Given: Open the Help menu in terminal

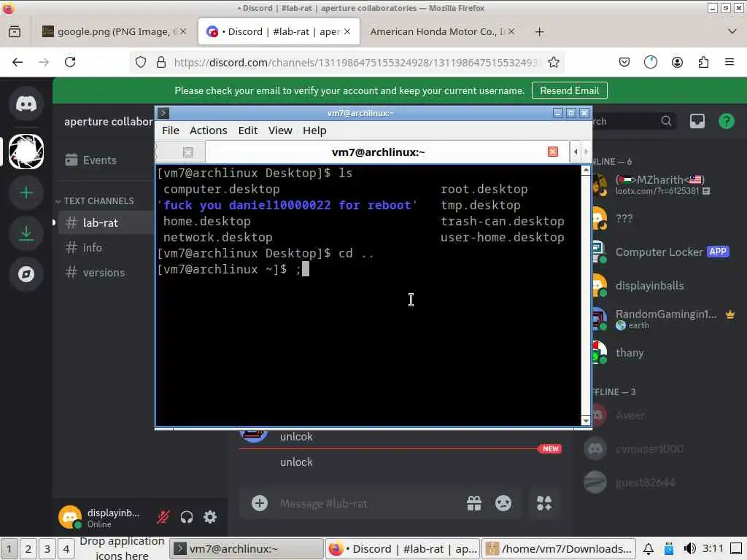Looking at the screenshot, I should pos(314,131).
